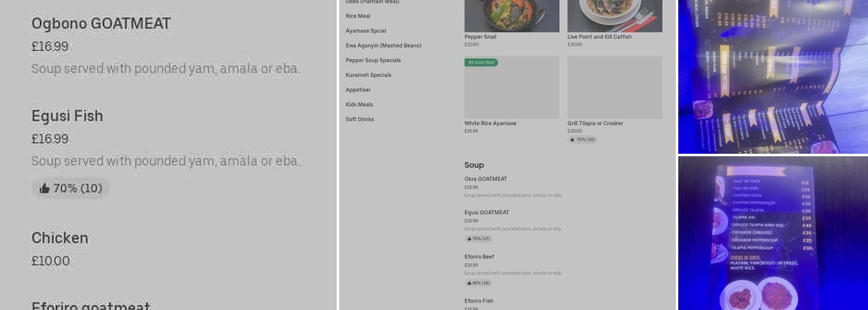Screen dimensions: 868x310
Task: Open Live Point and Kill Catfish photo
Action: coord(614,15)
